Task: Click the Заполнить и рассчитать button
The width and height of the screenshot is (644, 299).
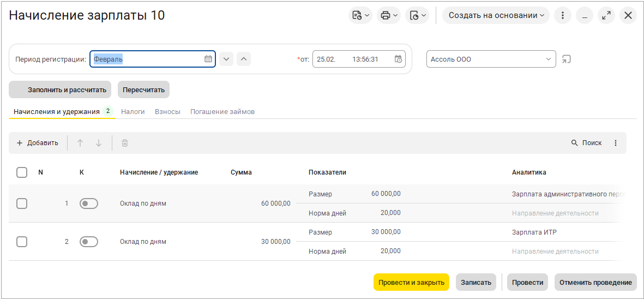Action: pos(61,89)
